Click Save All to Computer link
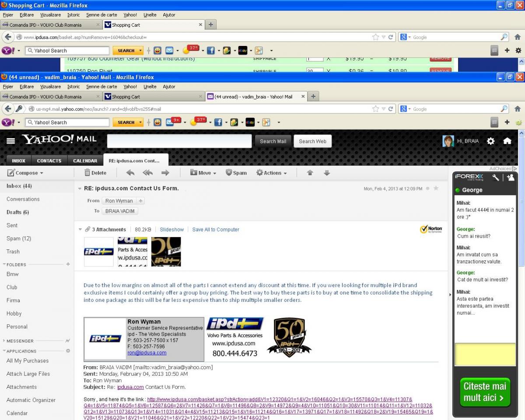The height and width of the screenshot is (420, 525). 216,229
